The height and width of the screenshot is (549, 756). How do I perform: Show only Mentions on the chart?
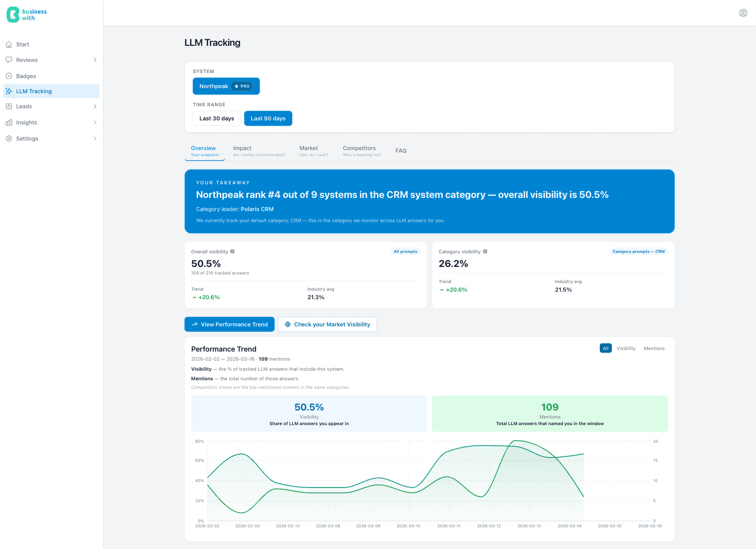tap(654, 349)
